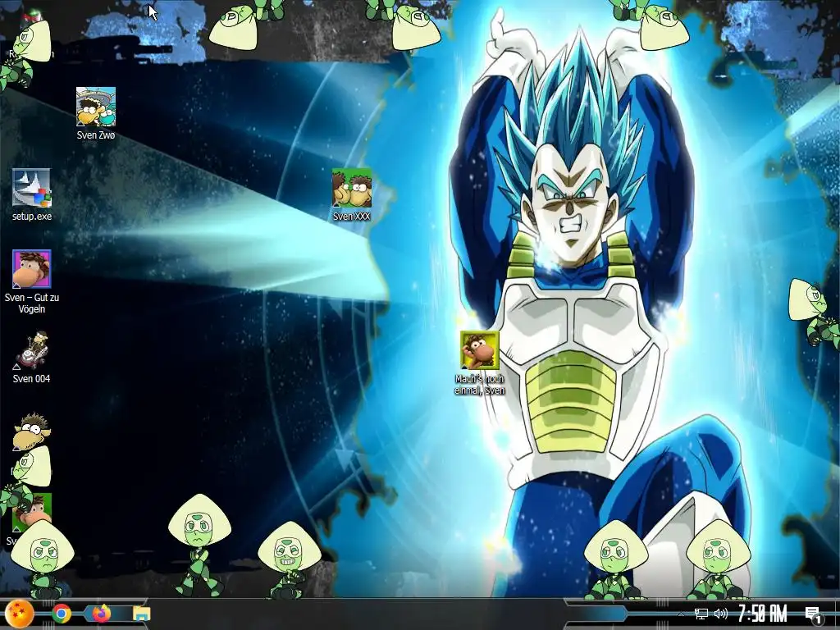Screen dimensions: 840x630
Task: Click the "setup.exe" label text
Action: [x=32, y=217]
